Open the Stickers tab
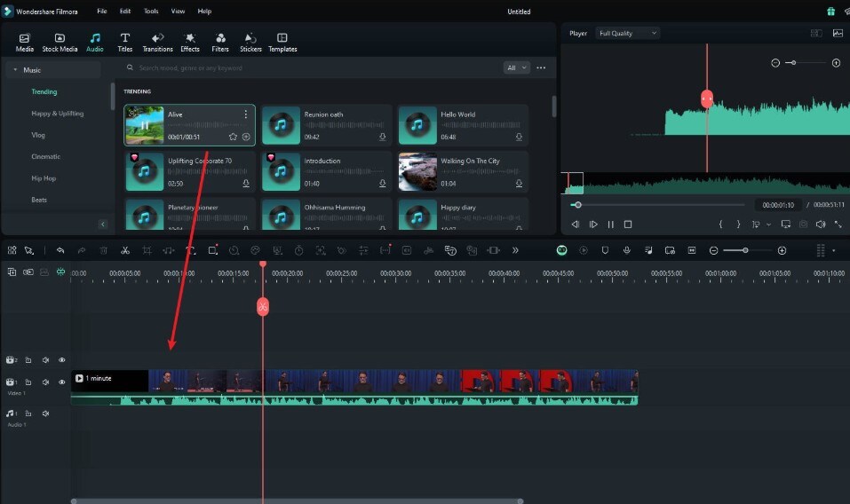The width and height of the screenshot is (850, 504). tap(250, 43)
